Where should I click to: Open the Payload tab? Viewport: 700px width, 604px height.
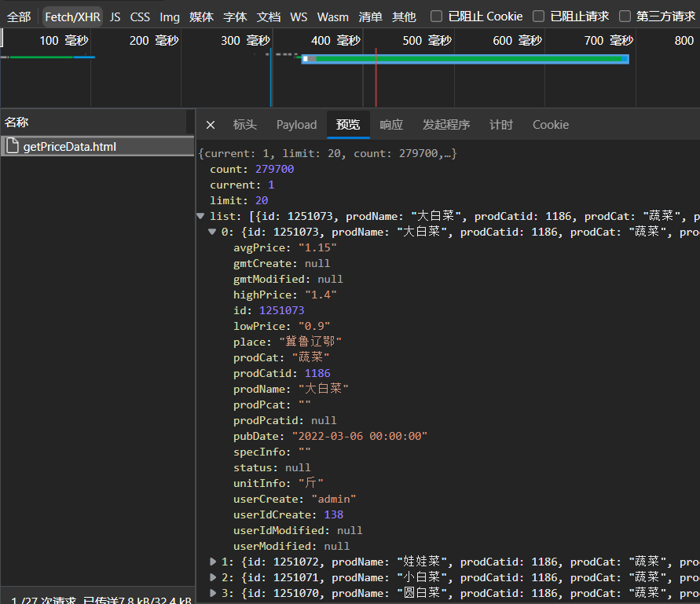[296, 125]
